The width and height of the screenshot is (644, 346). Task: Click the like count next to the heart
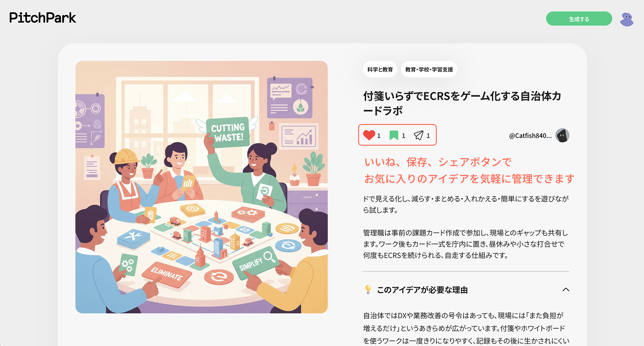pyautogui.click(x=379, y=136)
